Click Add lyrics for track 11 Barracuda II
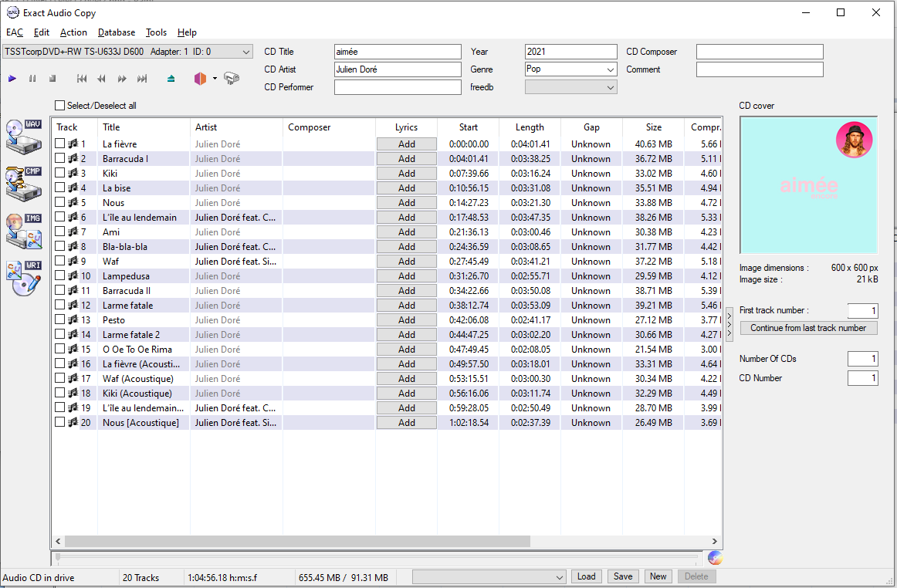 [x=407, y=291]
